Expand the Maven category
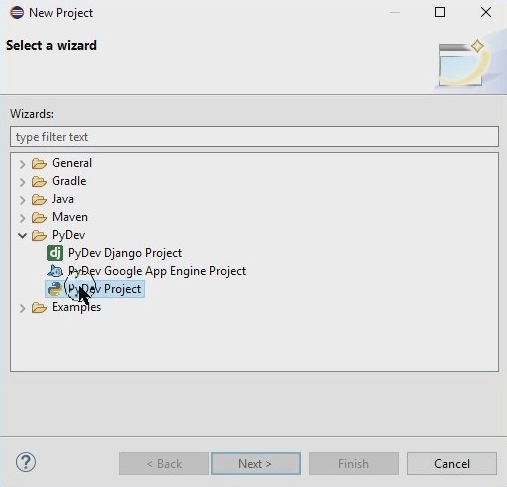This screenshot has width=507, height=487. click(22, 218)
